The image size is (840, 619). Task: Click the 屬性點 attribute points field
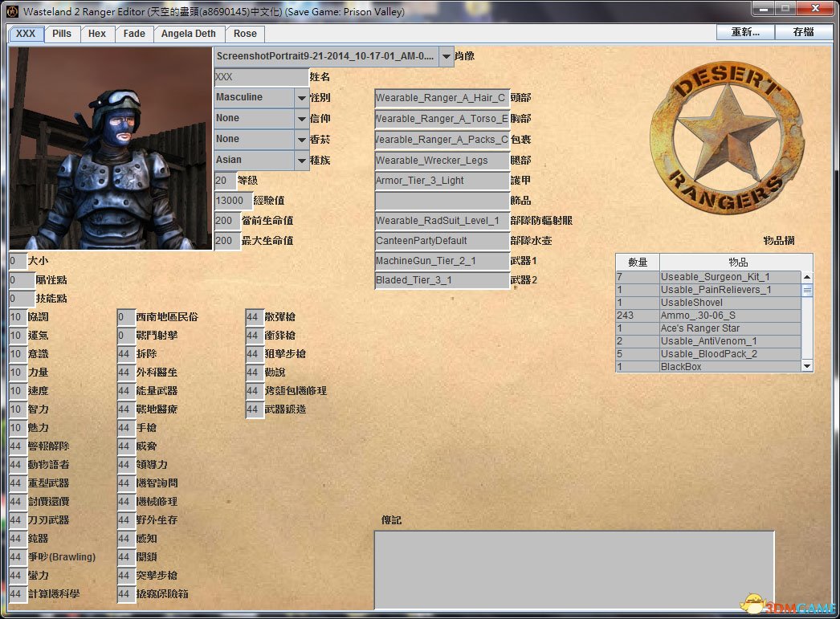[x=22, y=279]
